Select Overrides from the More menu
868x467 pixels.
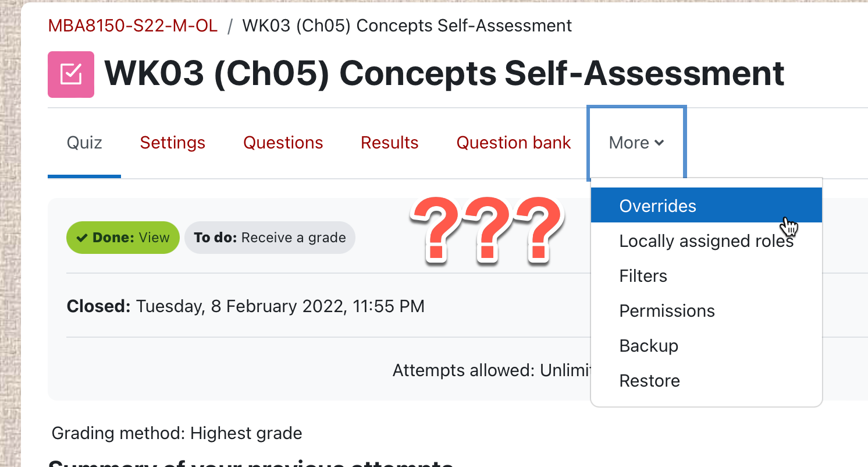click(x=706, y=206)
